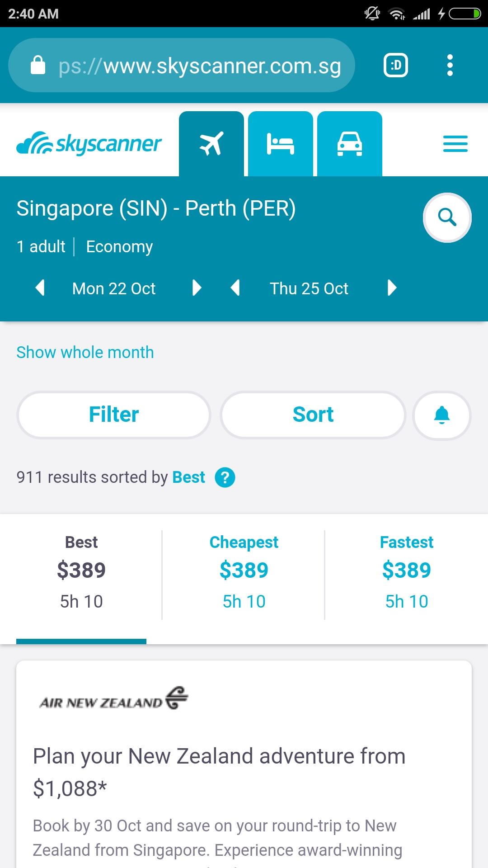Open the hamburger navigation menu
This screenshot has height=868, width=488.
[455, 144]
